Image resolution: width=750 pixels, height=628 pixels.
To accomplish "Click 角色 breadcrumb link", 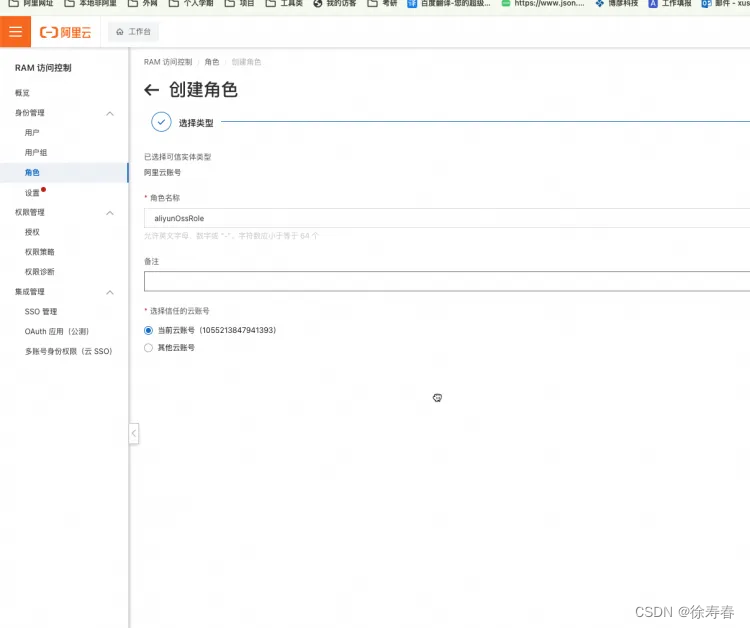I will pyautogui.click(x=212, y=62).
